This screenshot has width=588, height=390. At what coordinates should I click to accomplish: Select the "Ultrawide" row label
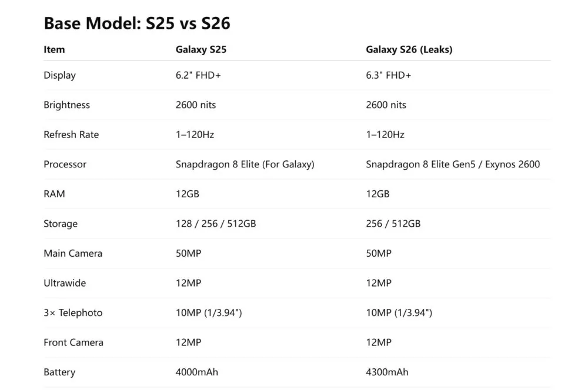(x=65, y=283)
